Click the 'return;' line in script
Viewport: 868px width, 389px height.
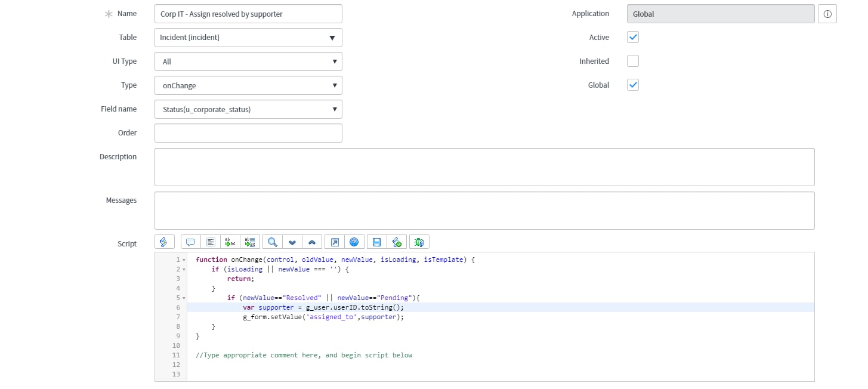pos(240,279)
